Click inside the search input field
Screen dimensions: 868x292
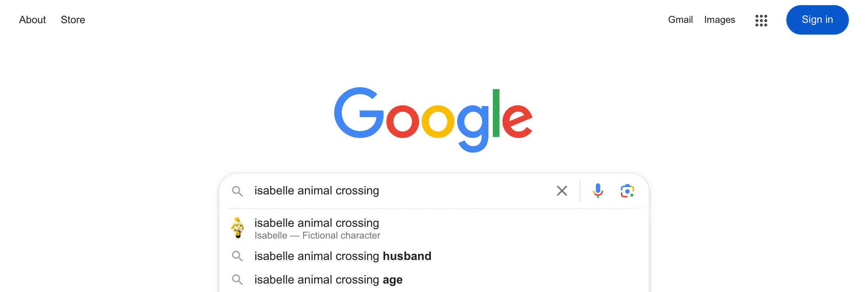tap(386, 191)
